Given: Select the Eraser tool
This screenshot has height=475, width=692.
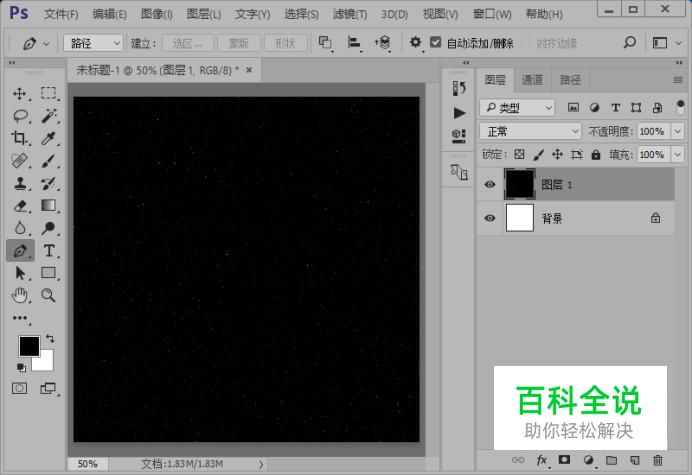Looking at the screenshot, I should coord(19,206).
